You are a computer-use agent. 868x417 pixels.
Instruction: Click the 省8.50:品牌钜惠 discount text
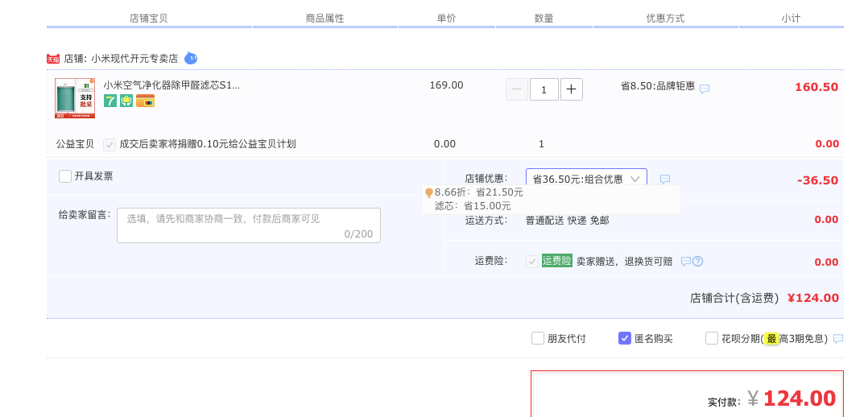click(x=658, y=86)
